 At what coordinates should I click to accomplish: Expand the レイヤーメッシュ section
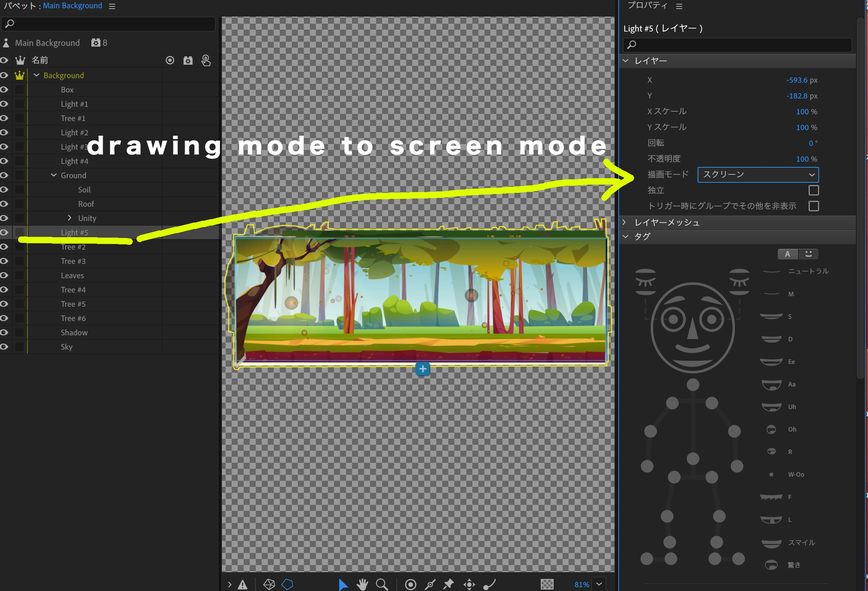[x=625, y=222]
